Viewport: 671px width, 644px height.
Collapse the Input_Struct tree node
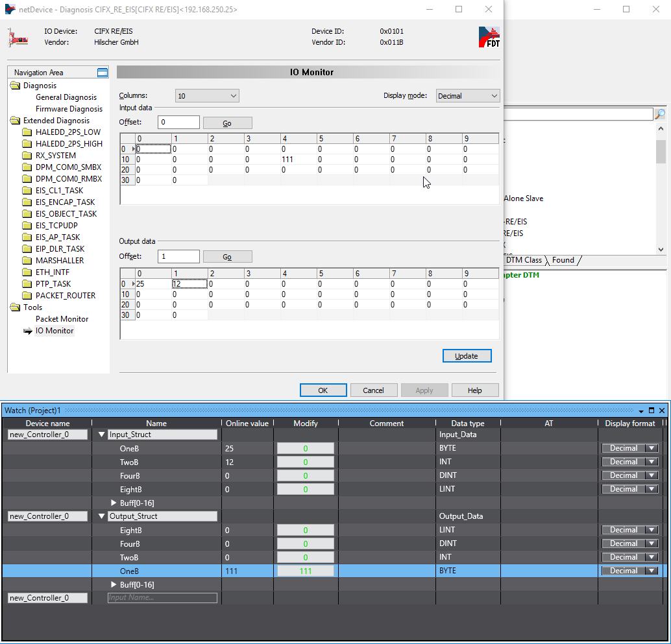click(x=102, y=435)
